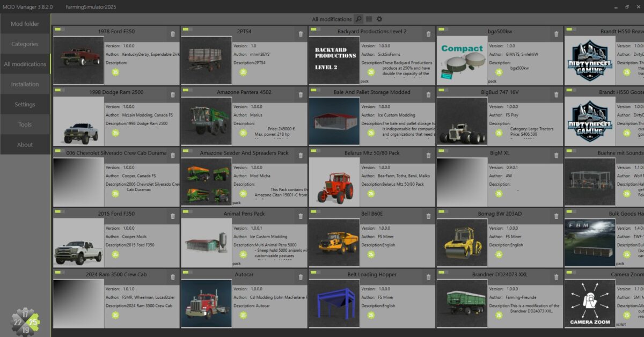The width and height of the screenshot is (644, 337).
Task: Delete the Camera Zoom mod using its trash icon
Action: click(642, 276)
